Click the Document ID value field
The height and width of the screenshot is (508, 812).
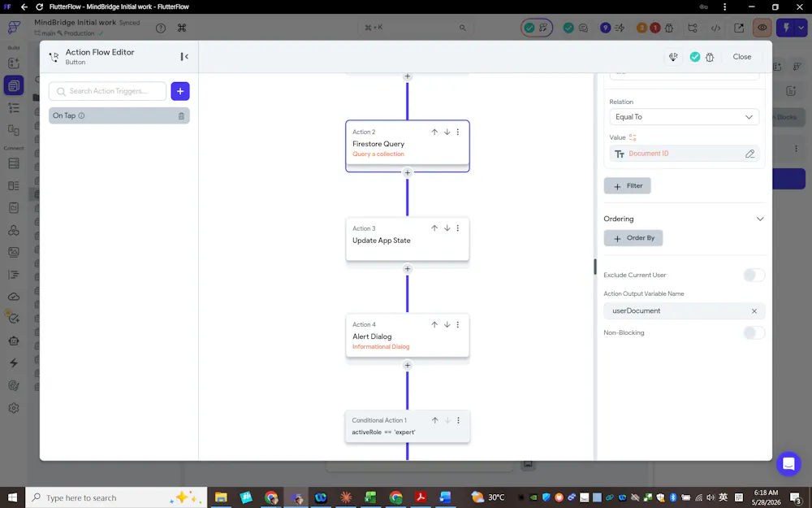684,154
